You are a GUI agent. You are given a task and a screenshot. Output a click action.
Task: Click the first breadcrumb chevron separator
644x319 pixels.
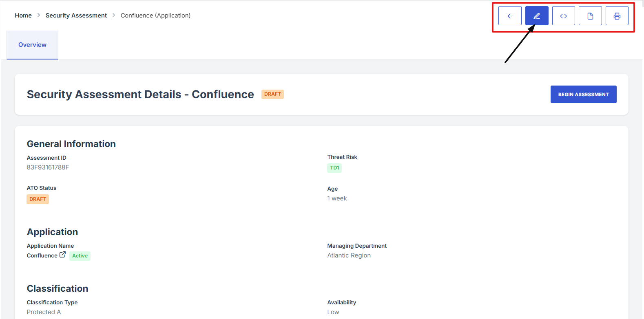[39, 15]
